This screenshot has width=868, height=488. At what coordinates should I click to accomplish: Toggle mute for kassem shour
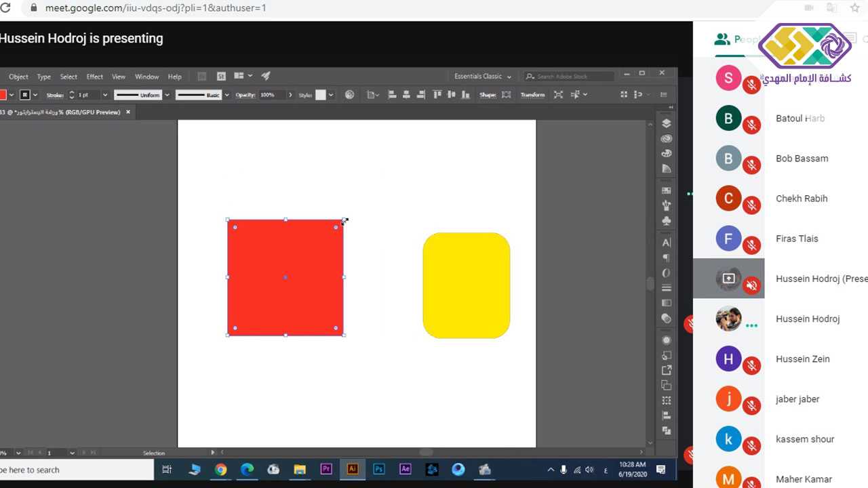(751, 446)
